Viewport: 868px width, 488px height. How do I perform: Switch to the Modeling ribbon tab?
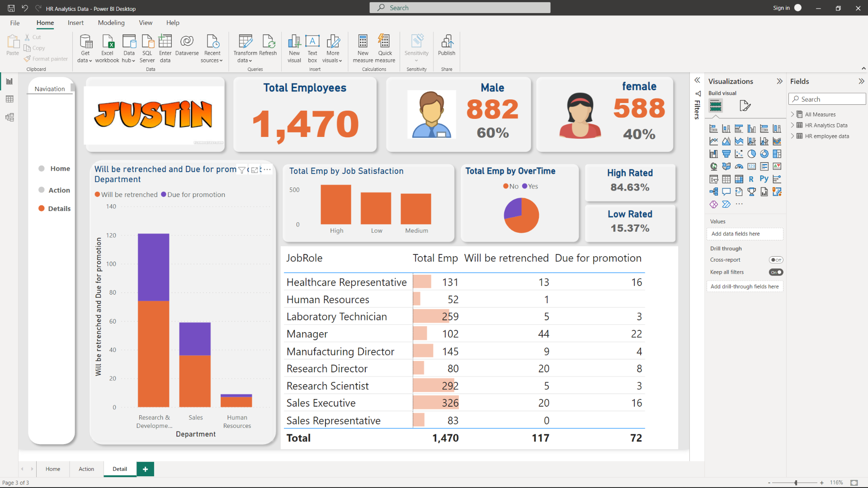click(x=111, y=23)
